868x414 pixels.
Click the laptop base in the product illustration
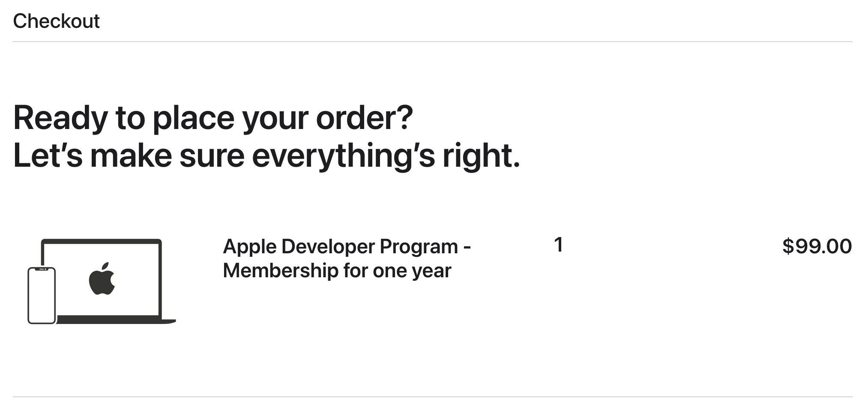click(x=116, y=320)
